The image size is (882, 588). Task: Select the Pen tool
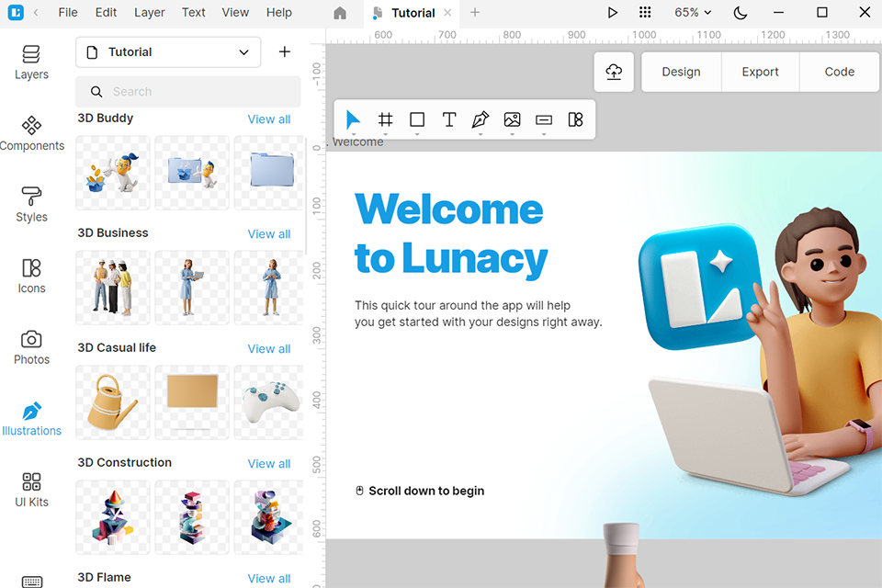(x=481, y=119)
